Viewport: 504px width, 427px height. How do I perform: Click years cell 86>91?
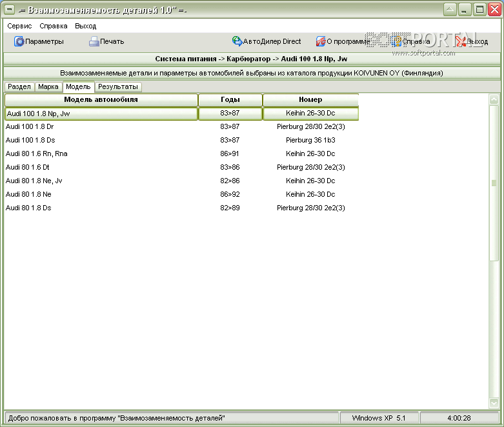[x=230, y=154]
